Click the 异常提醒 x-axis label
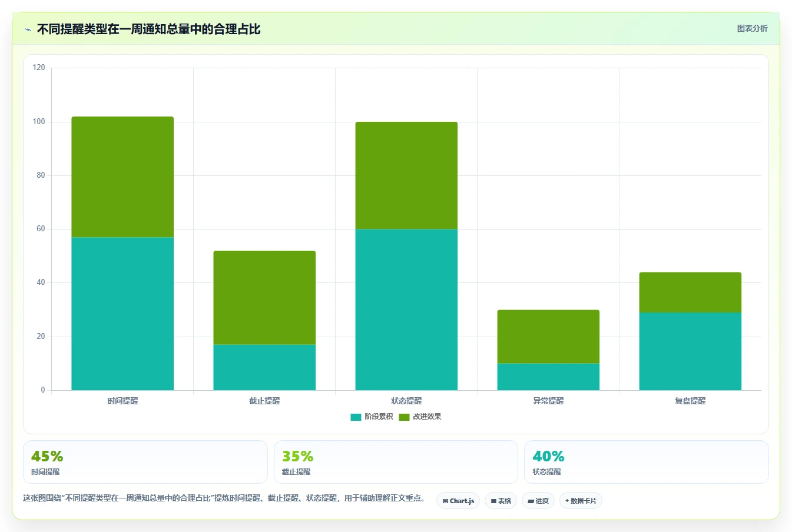 (x=548, y=401)
